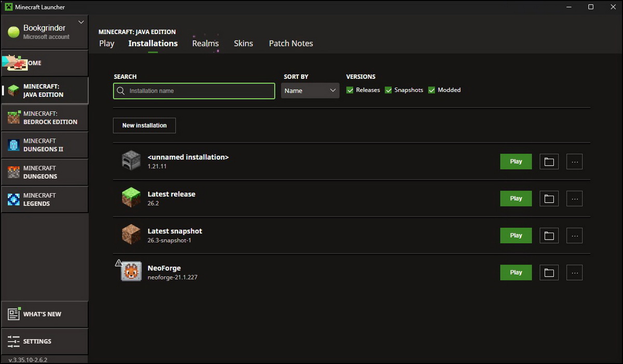Viewport: 623px width, 364px height.
Task: Open folder for Latest snapshot installation
Action: point(549,235)
